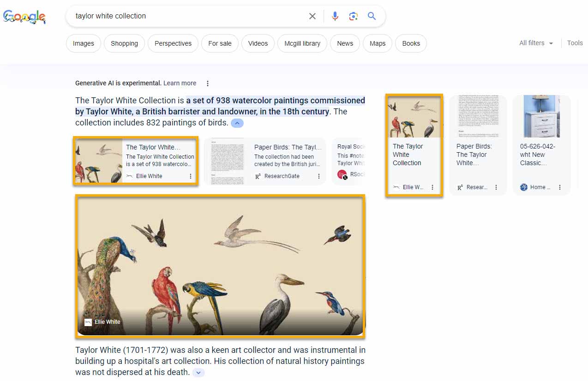Select the Images filter chip
Image resolution: width=588 pixels, height=381 pixels.
tap(84, 43)
